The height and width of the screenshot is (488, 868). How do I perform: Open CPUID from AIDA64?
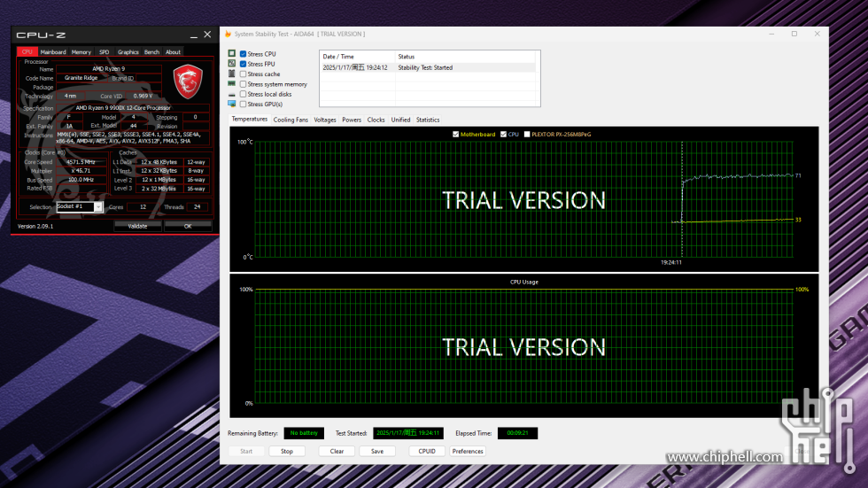pos(427,451)
